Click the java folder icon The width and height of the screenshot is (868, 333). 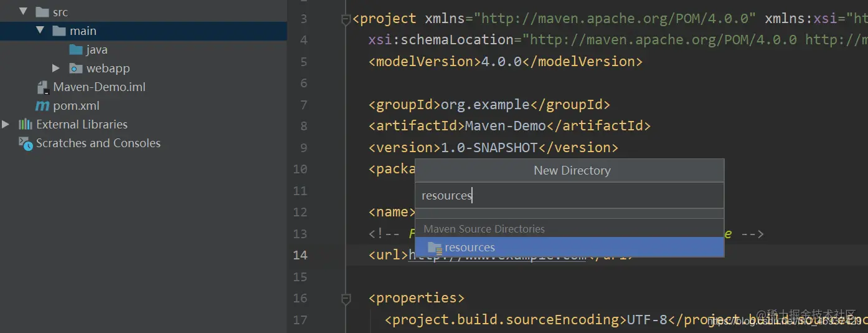click(76, 49)
